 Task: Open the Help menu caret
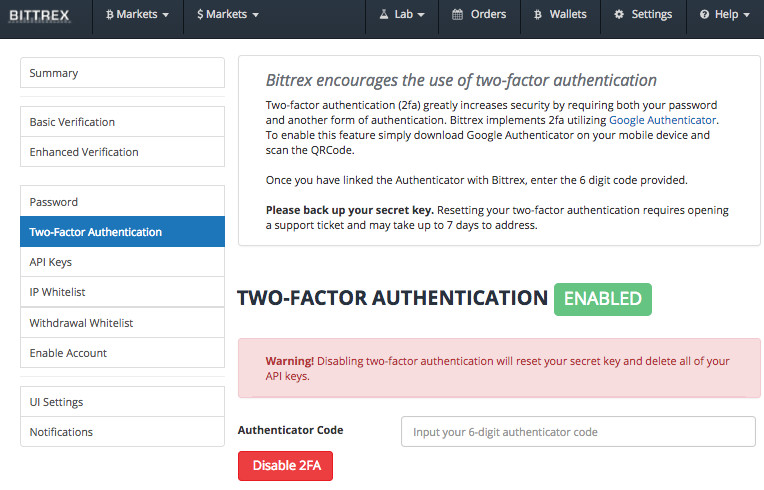click(746, 15)
